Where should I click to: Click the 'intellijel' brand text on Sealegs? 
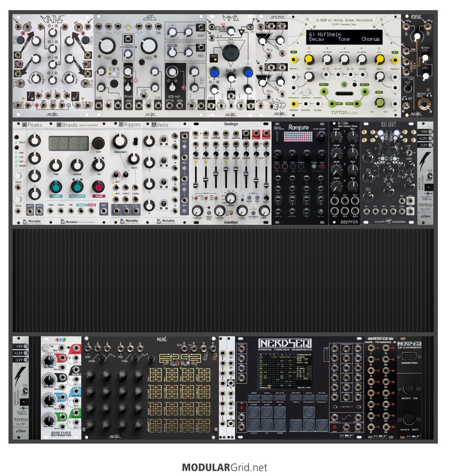[231, 222]
